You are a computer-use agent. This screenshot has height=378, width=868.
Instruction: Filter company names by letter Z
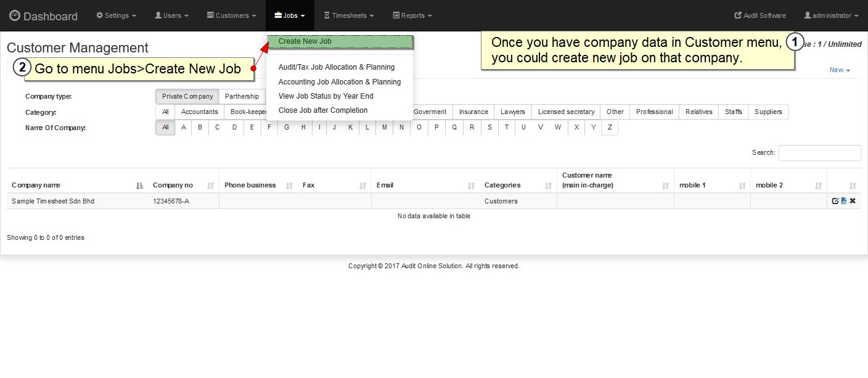click(x=609, y=128)
